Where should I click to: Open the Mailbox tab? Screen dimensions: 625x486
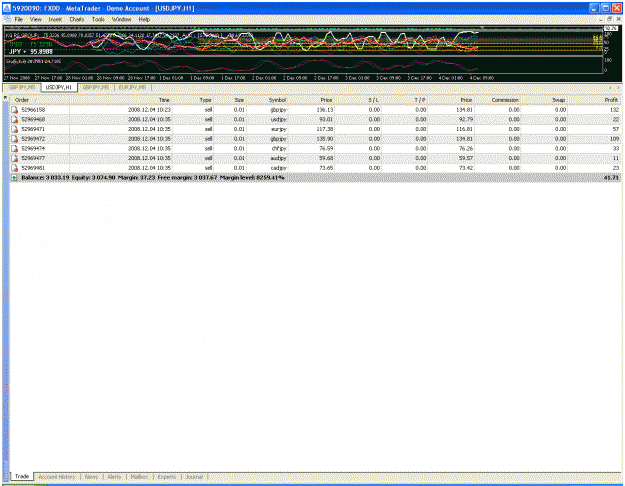139,476
